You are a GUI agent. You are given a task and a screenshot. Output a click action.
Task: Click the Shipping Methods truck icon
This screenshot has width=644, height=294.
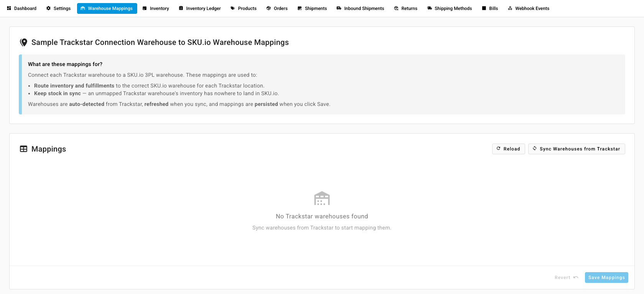[x=430, y=8]
